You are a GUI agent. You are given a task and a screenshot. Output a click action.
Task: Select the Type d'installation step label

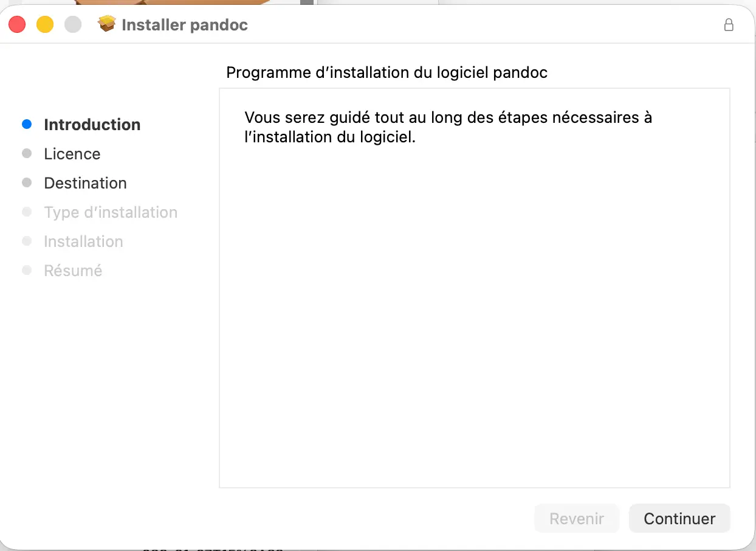pyautogui.click(x=111, y=212)
